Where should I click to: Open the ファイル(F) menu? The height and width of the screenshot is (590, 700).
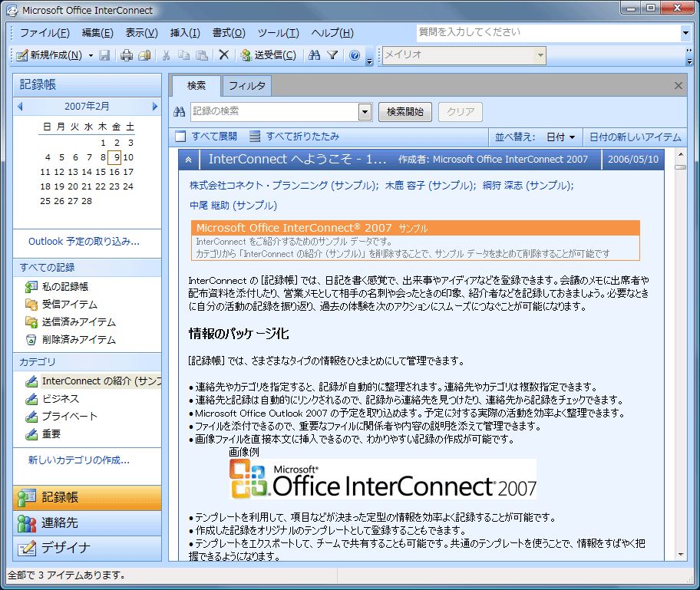click(x=45, y=33)
